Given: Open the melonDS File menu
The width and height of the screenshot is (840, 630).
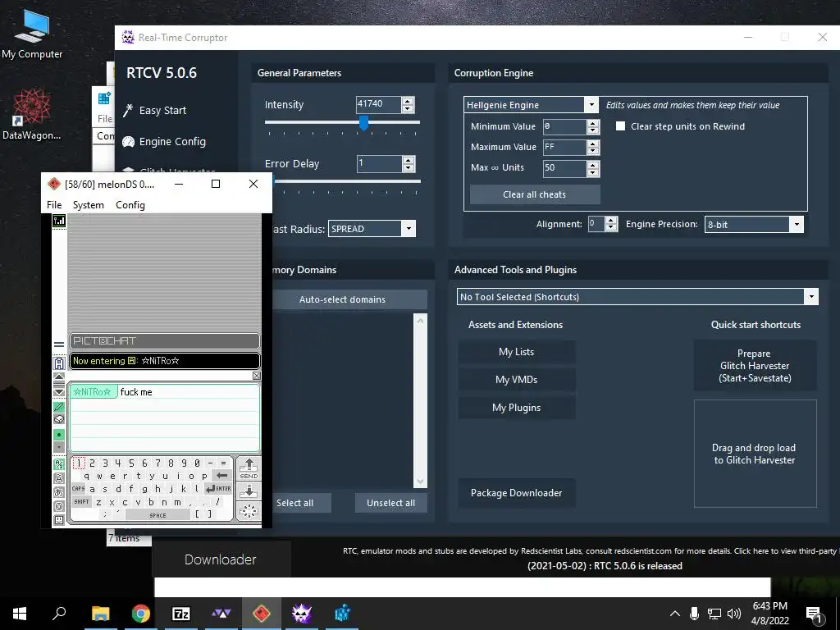Looking at the screenshot, I should [x=54, y=204].
